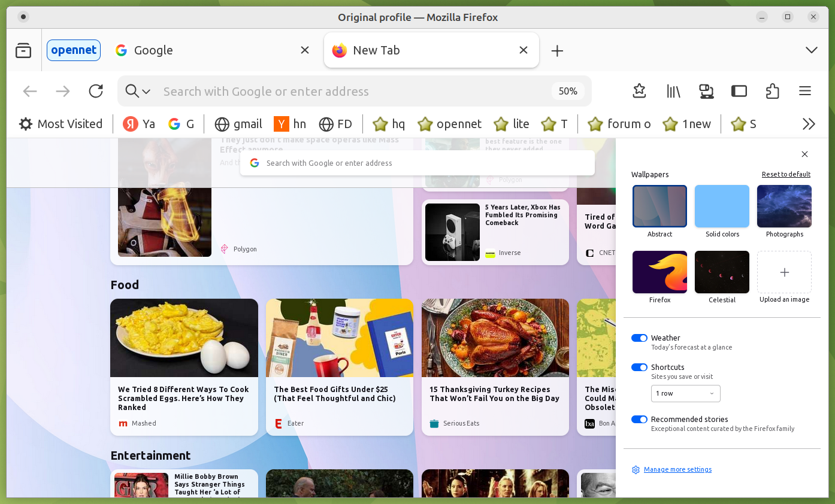Screen dimensions: 835x504
Task: Click Reset to default link
Action: click(786, 175)
